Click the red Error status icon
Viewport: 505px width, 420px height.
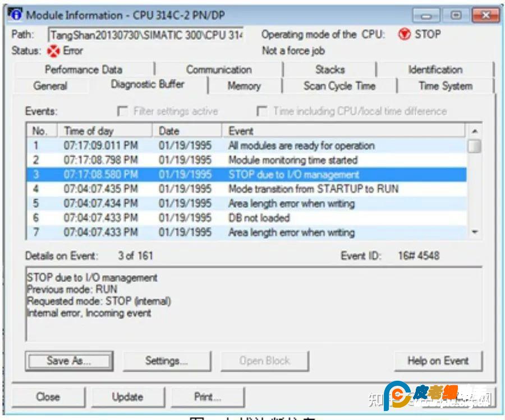pos(53,51)
